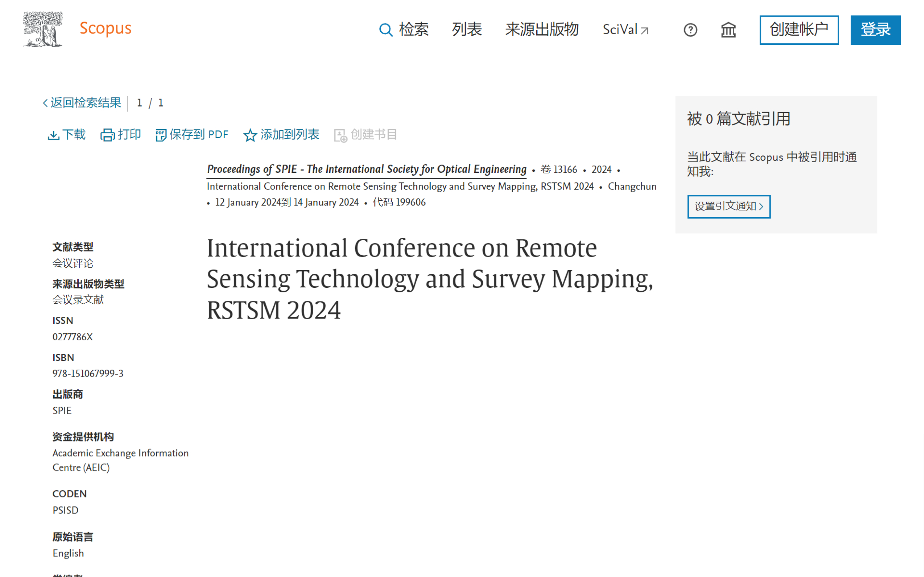Image resolution: width=924 pixels, height=577 pixels.
Task: Click the ISBN value 978-151067999-3
Action: pos(88,373)
